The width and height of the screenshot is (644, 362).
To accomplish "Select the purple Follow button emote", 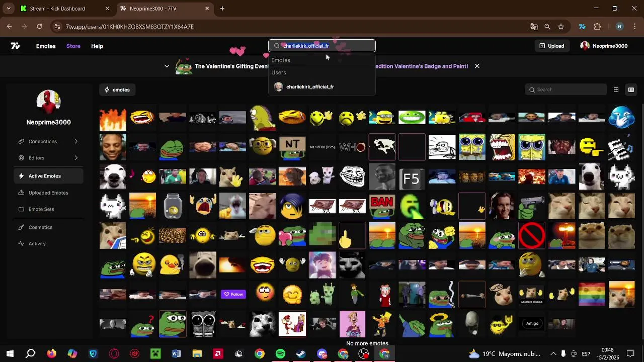I will [232, 294].
